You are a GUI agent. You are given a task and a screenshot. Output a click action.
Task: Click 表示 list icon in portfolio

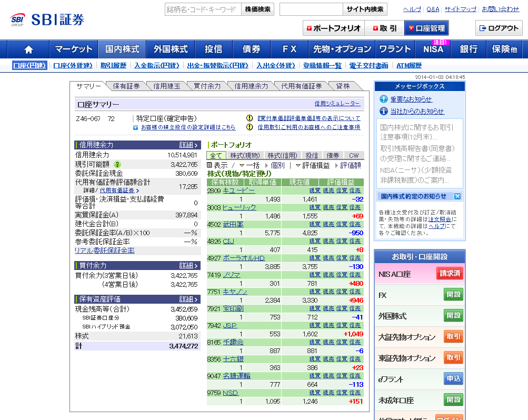[x=210, y=165]
